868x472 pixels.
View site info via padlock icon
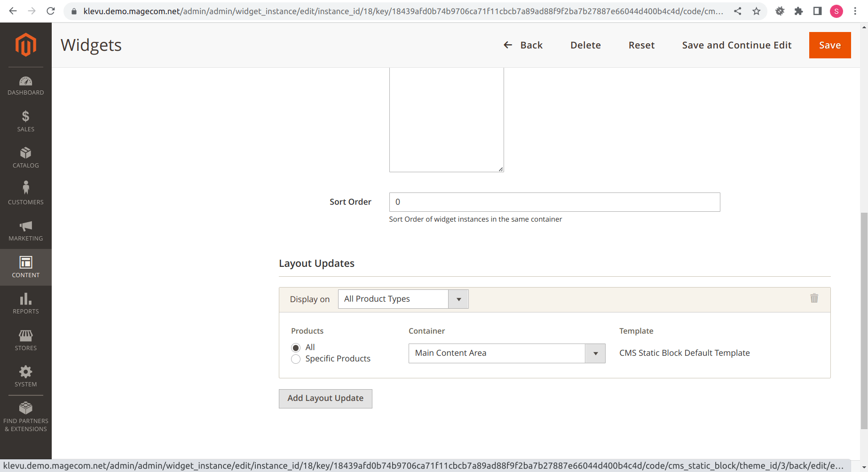tap(74, 11)
